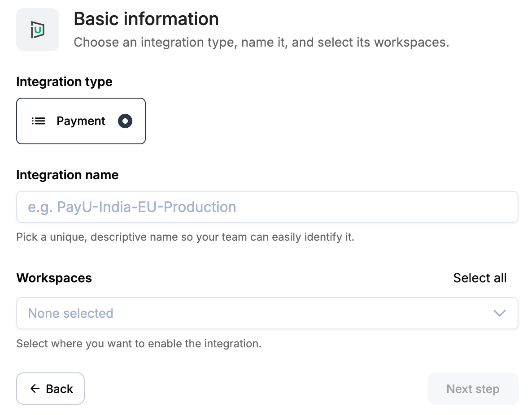Click 'Pick a unique, descriptive name' hint
The width and height of the screenshot is (532, 415).
click(x=185, y=237)
